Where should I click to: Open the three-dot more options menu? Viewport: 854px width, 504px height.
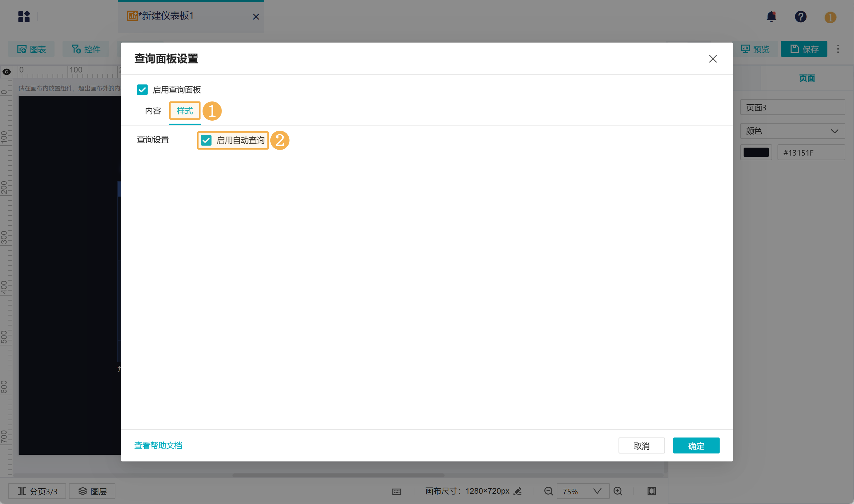point(838,49)
